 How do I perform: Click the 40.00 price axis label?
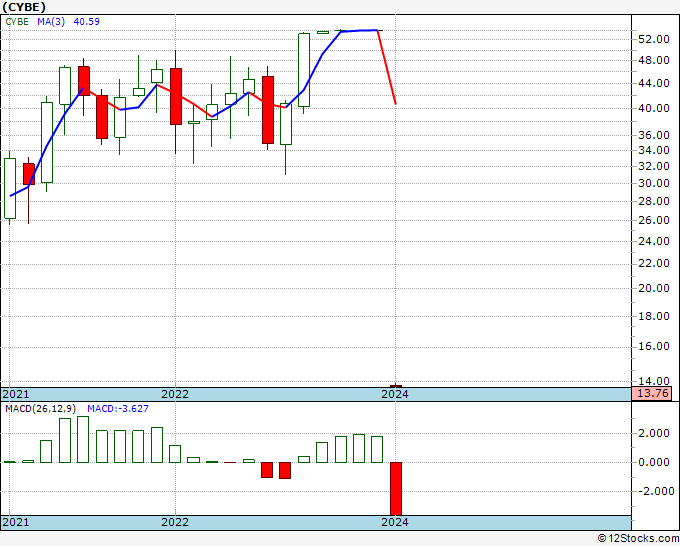[x=654, y=108]
